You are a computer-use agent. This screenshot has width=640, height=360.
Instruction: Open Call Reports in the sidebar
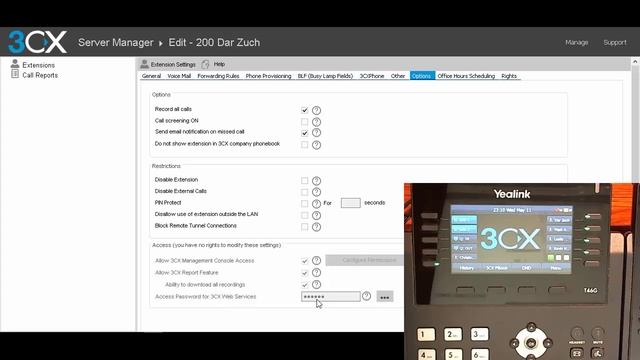[40, 75]
